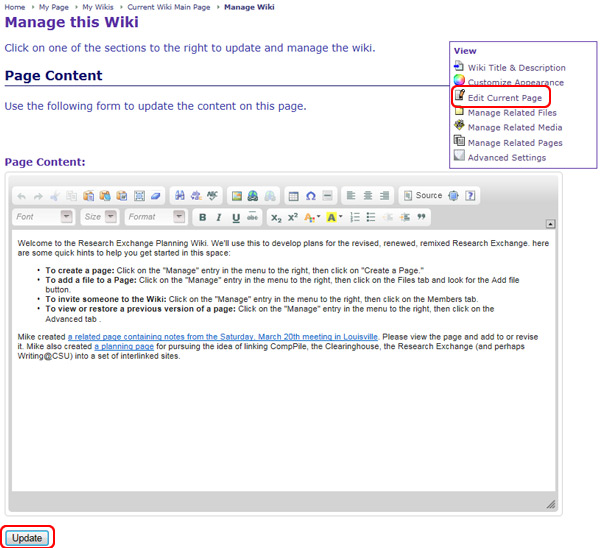Click the Remove Format eraser icon
The width and height of the screenshot is (600, 548).
(x=155, y=196)
